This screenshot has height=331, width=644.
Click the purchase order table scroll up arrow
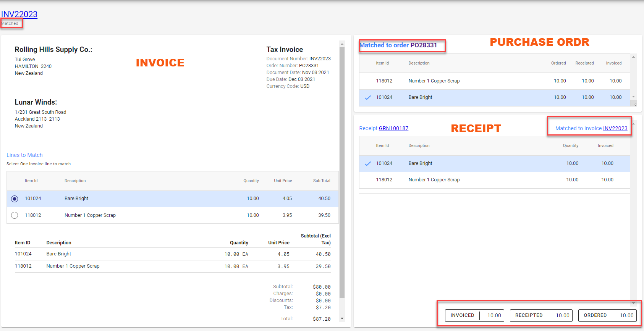pos(633,57)
